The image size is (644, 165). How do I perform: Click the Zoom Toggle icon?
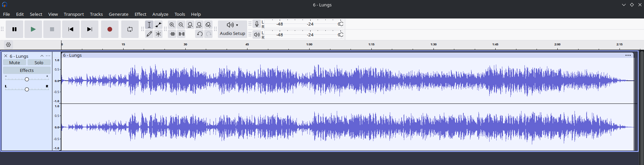point(209,25)
